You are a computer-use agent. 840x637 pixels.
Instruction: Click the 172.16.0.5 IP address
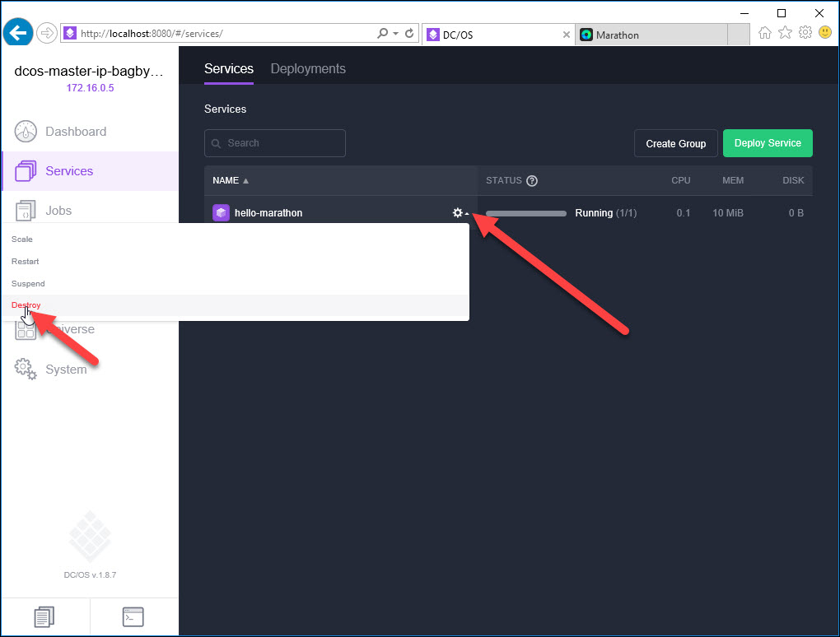(90, 88)
